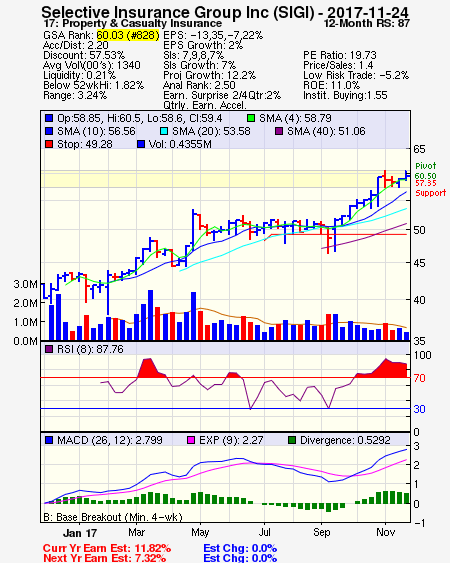450x563 pixels.
Task: Click the EPS: -13,35,-7,22% text
Action: pyautogui.click(x=213, y=35)
